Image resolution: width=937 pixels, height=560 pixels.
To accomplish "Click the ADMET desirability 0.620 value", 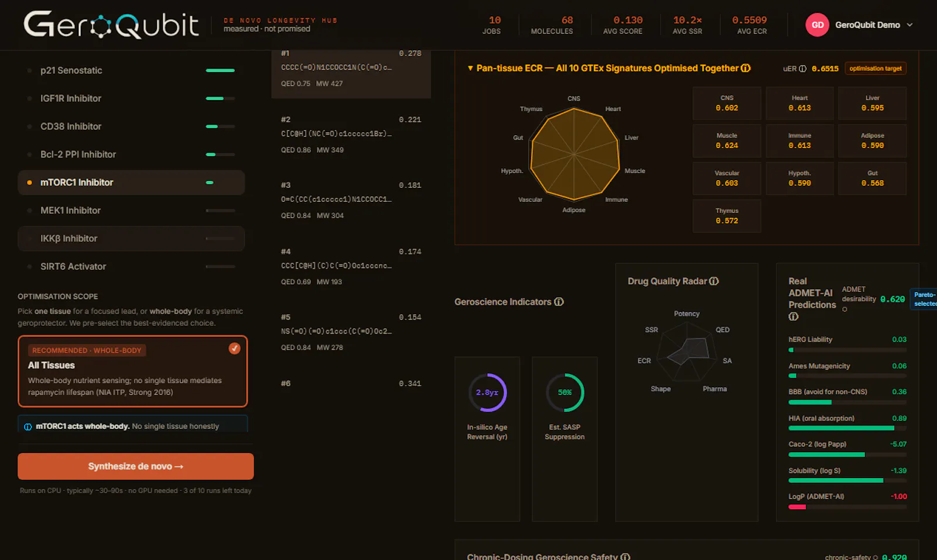I will point(892,299).
